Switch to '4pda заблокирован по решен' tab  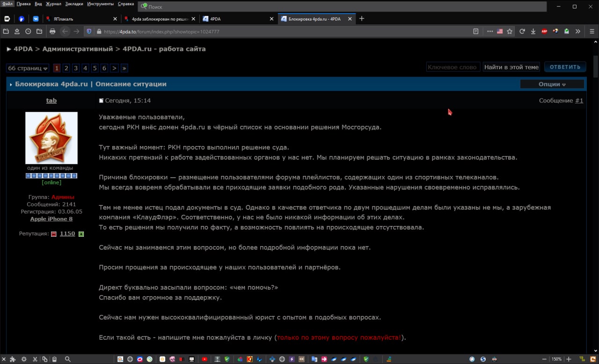pos(160,19)
